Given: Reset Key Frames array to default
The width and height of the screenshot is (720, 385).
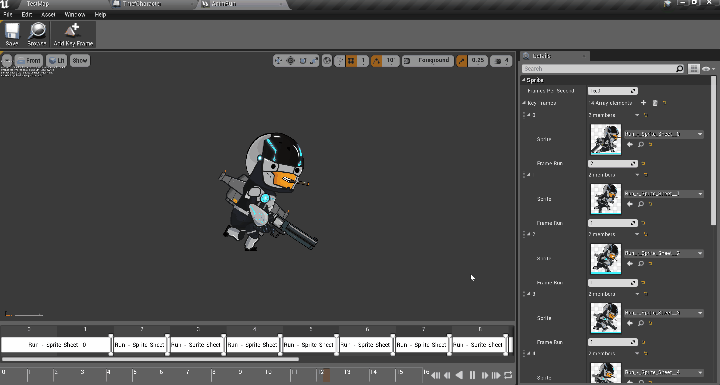Looking at the screenshot, I should tap(664, 103).
